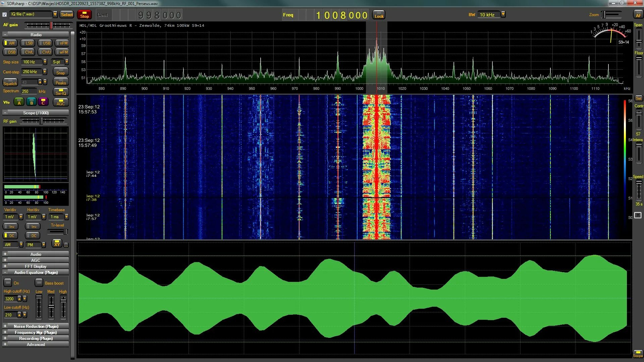This screenshot has width=644, height=362.
Task: Select USB demodulation mode
Action: pos(45,43)
